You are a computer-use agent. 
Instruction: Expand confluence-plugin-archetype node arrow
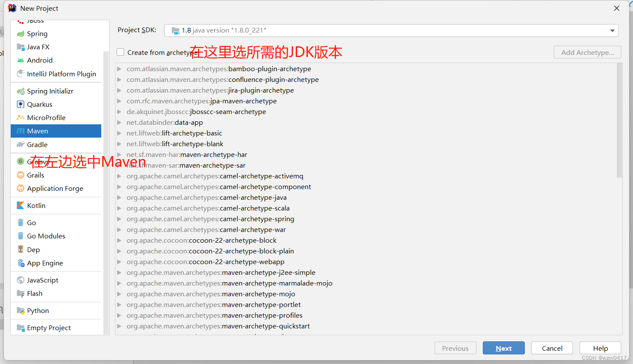[119, 79]
